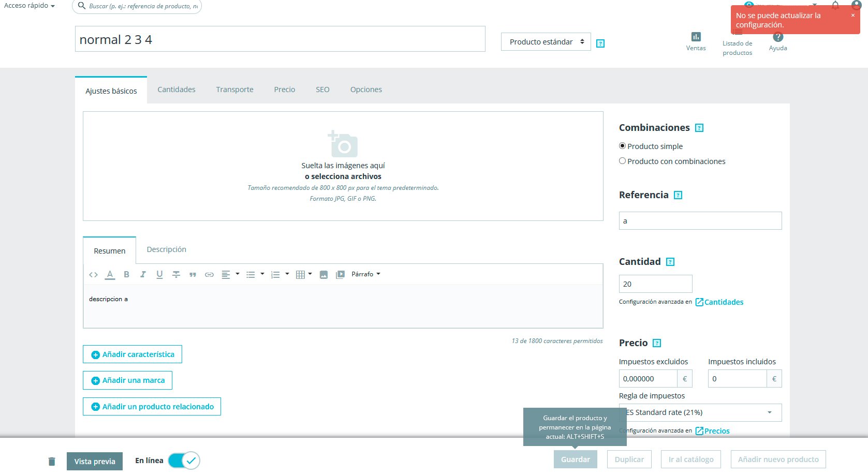Image resolution: width=868 pixels, height=475 pixels.
Task: Select Producto con combinaciones option
Action: pos(622,161)
